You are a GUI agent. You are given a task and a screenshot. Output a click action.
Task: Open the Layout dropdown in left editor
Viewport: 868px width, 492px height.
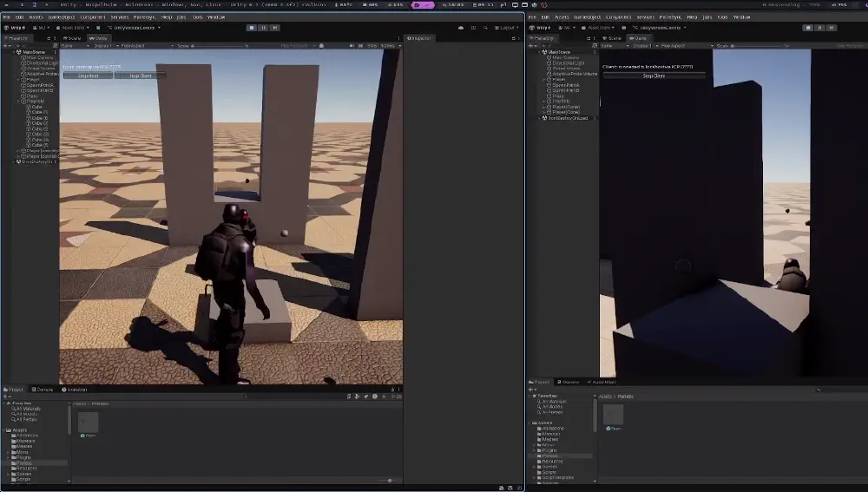click(508, 28)
